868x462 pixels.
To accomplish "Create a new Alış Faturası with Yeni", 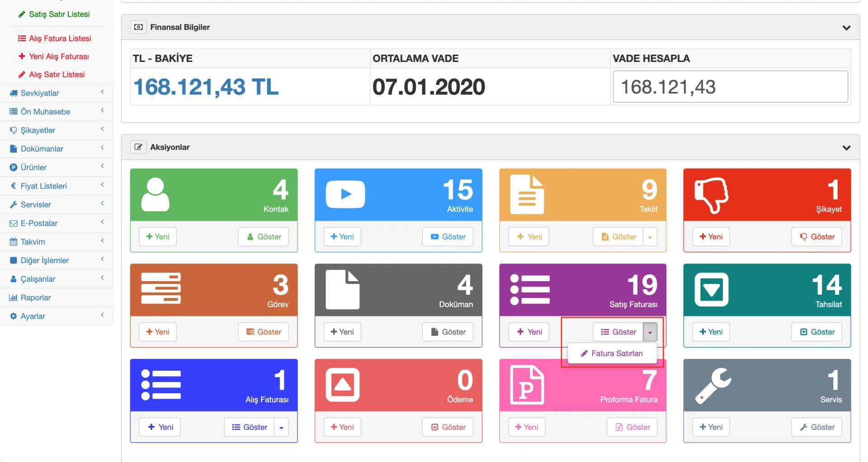I will coord(160,427).
